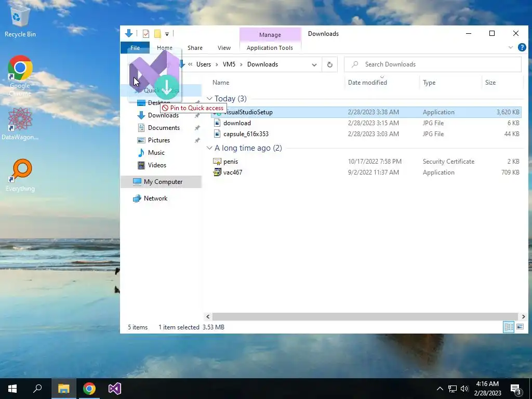Screen dimensions: 532x399
Task: Collapse the Today (3) group
Action: [x=209, y=99]
